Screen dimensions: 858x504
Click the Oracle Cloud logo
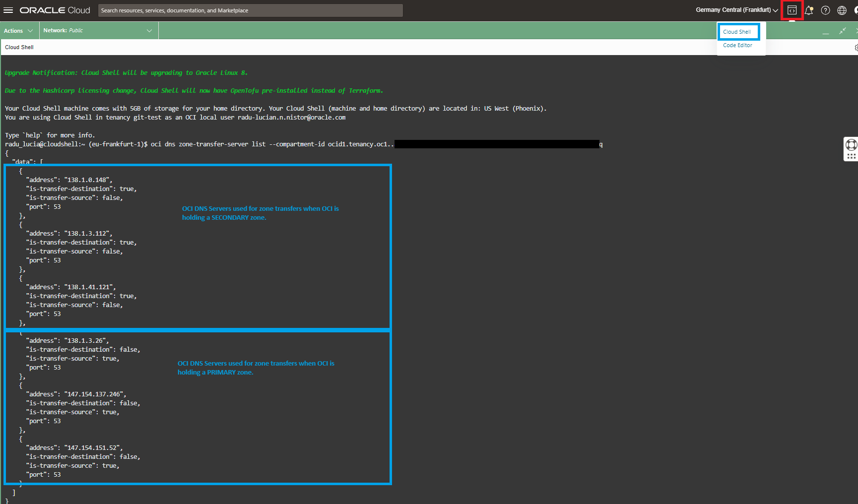pos(55,10)
